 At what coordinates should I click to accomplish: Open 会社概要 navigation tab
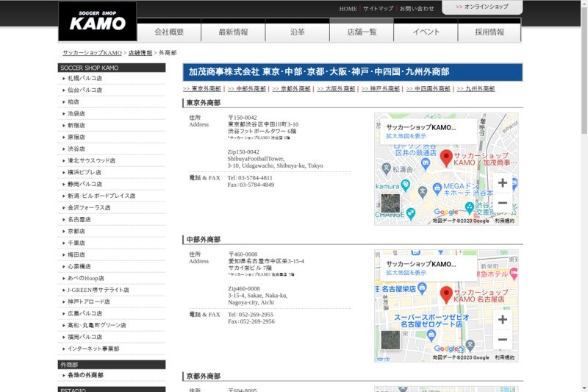coord(169,32)
